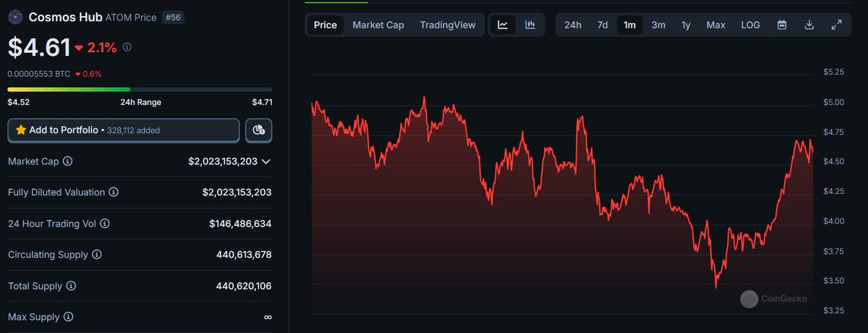The height and width of the screenshot is (333, 868).
Task: Click the $146,486,634 trading volume value
Action: (x=240, y=224)
